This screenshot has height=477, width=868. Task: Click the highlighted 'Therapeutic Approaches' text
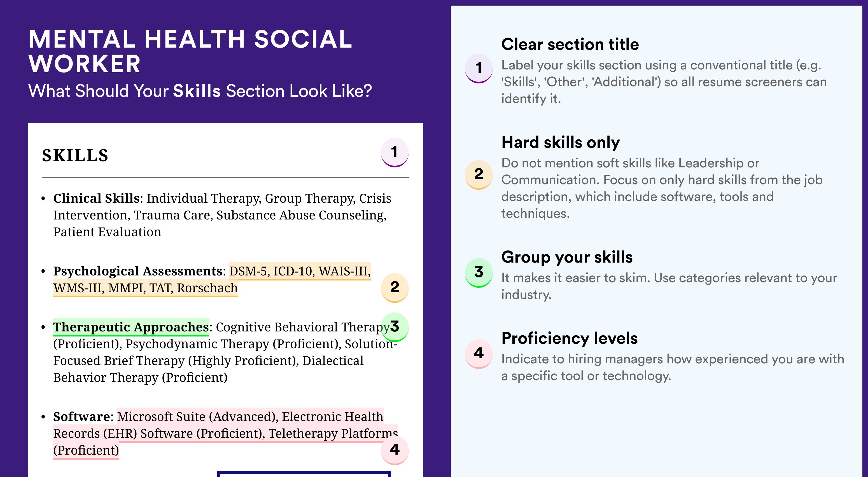coord(131,327)
